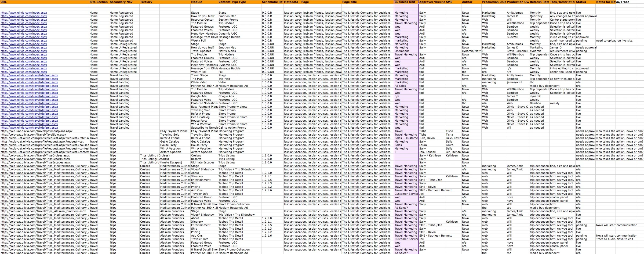Viewport: 644px width, 254px height.
Task: Open the index.aspx link in Travel Updates row
Action: 24,51
